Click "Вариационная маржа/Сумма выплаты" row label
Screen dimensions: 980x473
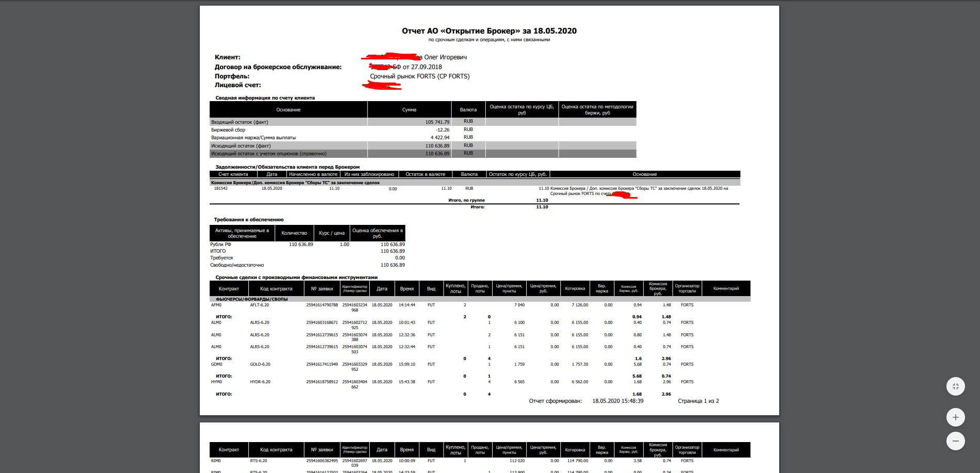(254, 138)
